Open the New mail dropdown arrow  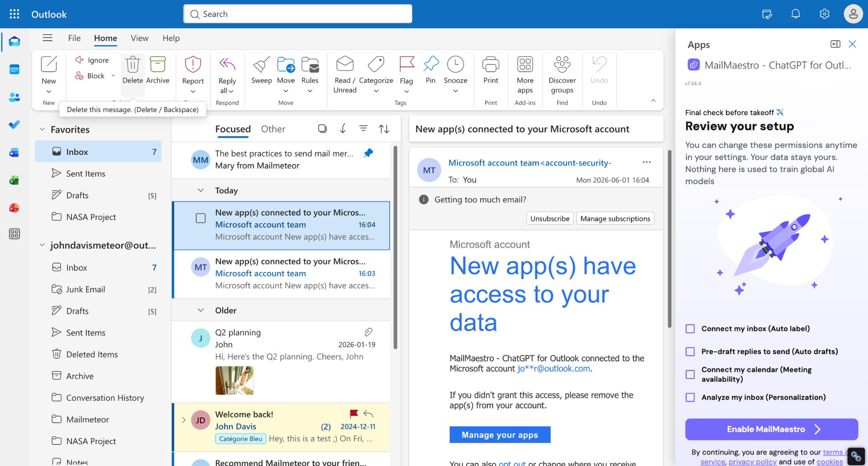49,92
